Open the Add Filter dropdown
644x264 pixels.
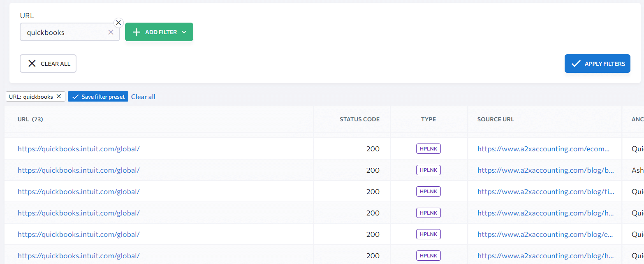pyautogui.click(x=159, y=32)
